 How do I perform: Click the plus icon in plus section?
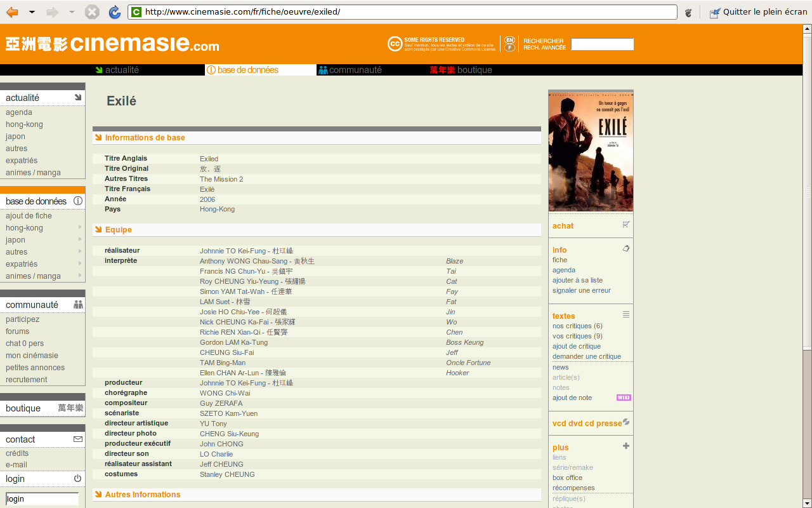[626, 446]
